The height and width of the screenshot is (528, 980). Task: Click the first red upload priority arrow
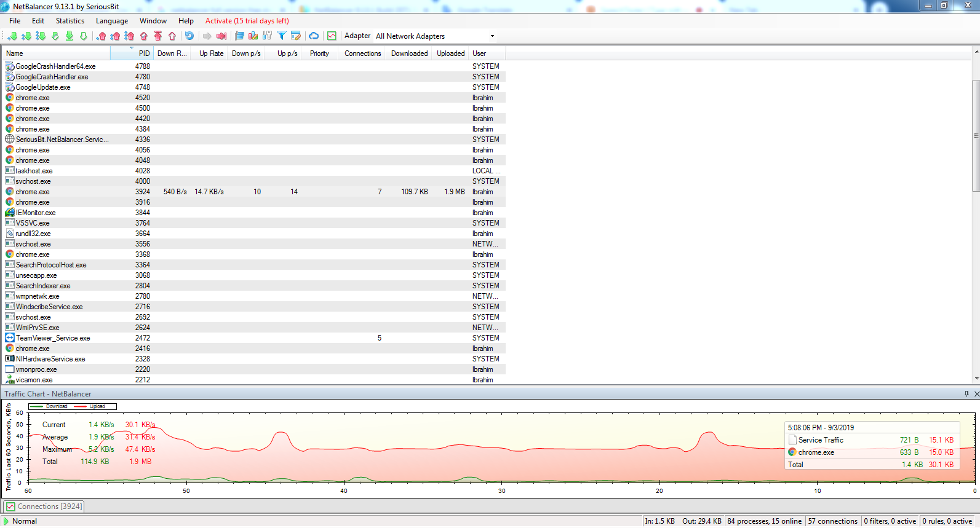click(x=102, y=36)
